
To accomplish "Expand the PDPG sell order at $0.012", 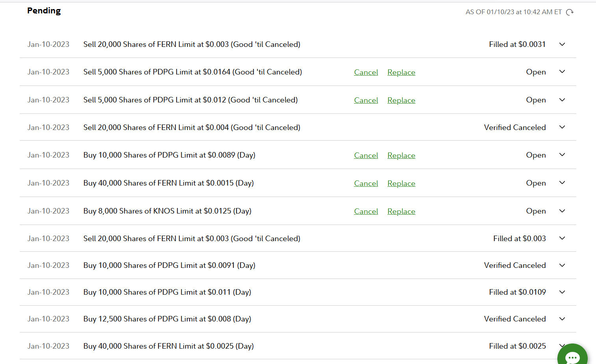I will 562,100.
